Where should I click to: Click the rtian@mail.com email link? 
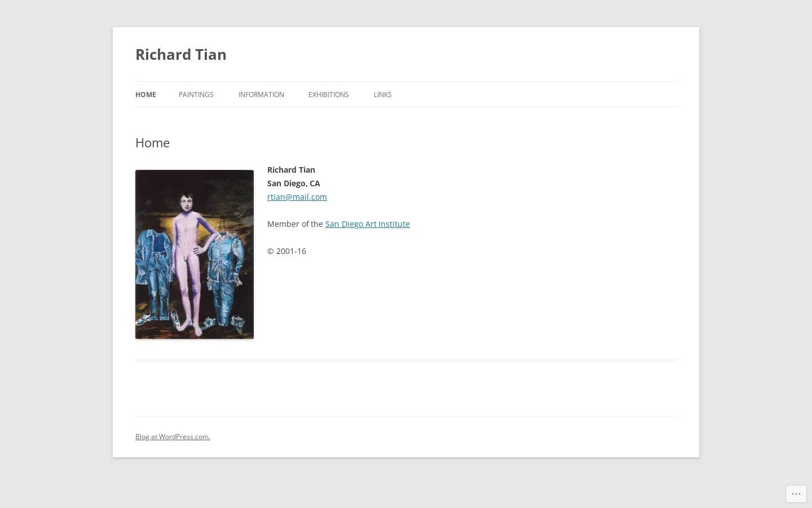297,196
